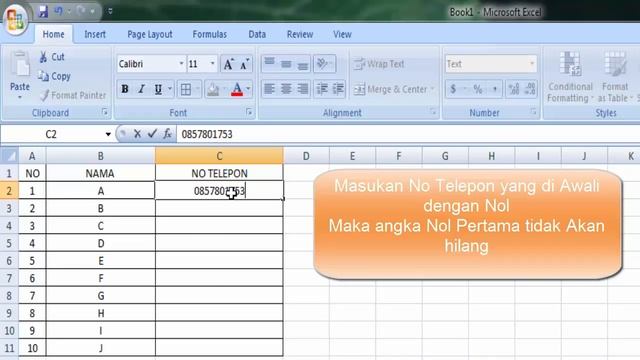640x360 pixels.
Task: Click Merge & Center
Action: click(x=390, y=89)
